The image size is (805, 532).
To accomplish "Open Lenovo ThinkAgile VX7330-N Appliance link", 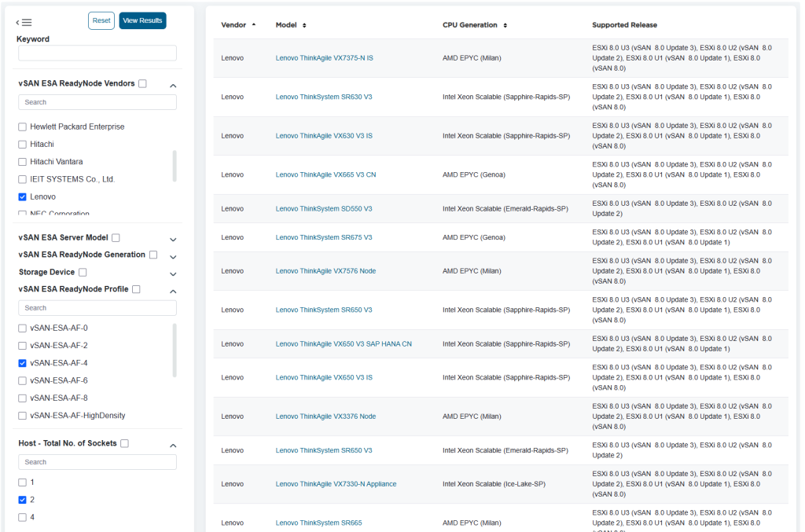I will [x=336, y=484].
